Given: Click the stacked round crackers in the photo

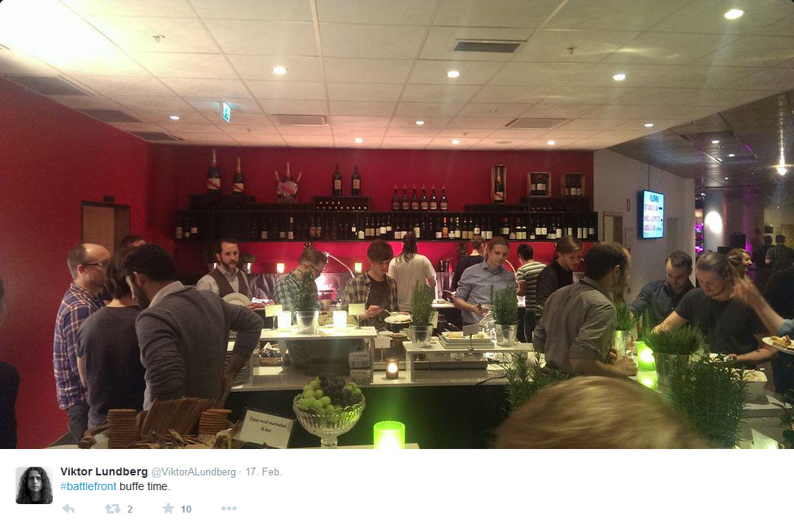Looking at the screenshot, I should [x=123, y=427].
